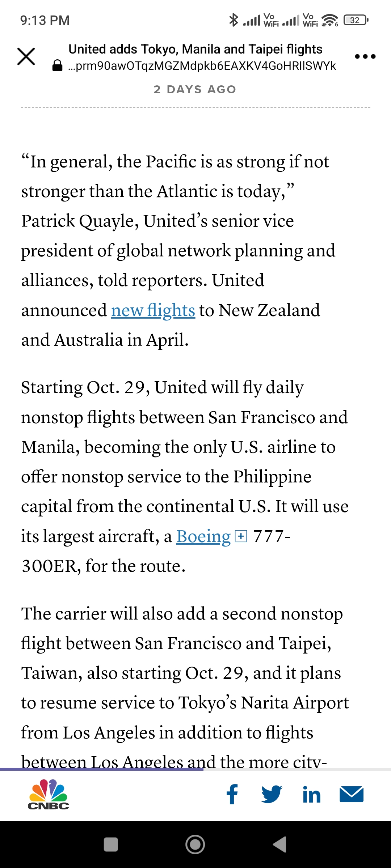The image size is (391, 868).
Task: Share article via email icon
Action: pos(351,794)
